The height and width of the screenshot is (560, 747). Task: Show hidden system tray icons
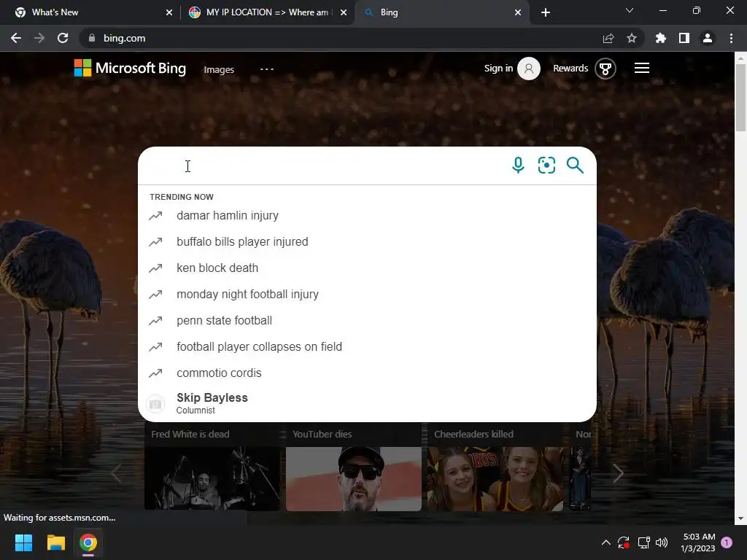[x=606, y=542]
